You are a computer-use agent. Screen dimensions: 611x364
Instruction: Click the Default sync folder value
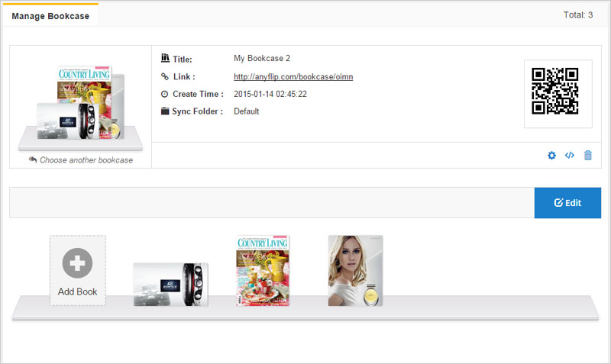(x=246, y=111)
